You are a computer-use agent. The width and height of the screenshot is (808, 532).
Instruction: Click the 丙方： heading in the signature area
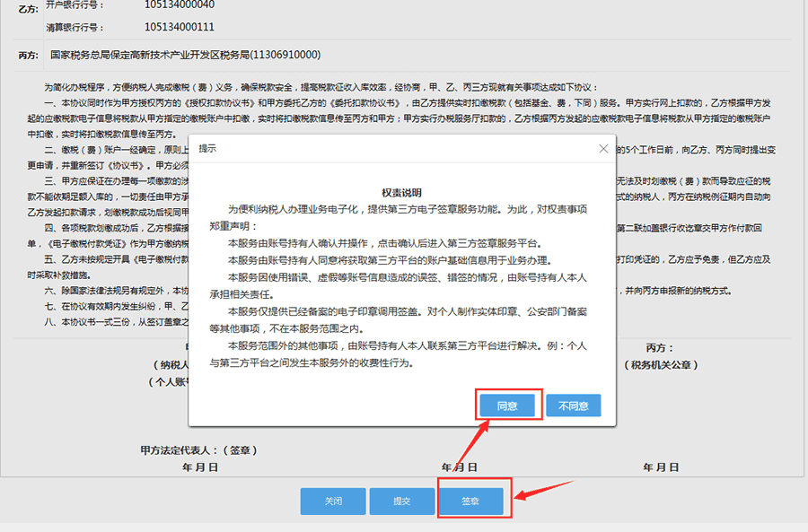coord(659,348)
